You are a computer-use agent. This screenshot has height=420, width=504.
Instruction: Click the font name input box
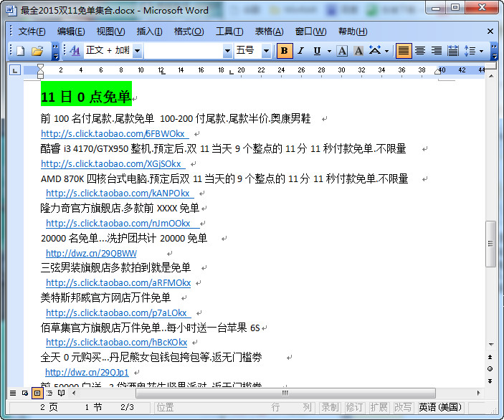point(184,51)
